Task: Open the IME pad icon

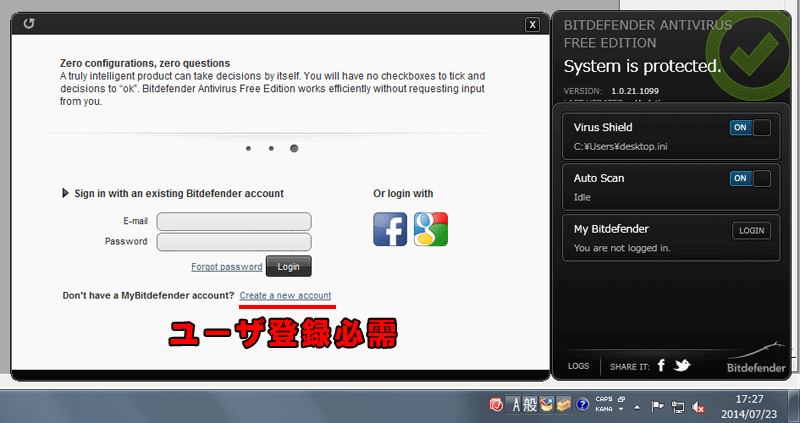Action: pyautogui.click(x=546, y=405)
